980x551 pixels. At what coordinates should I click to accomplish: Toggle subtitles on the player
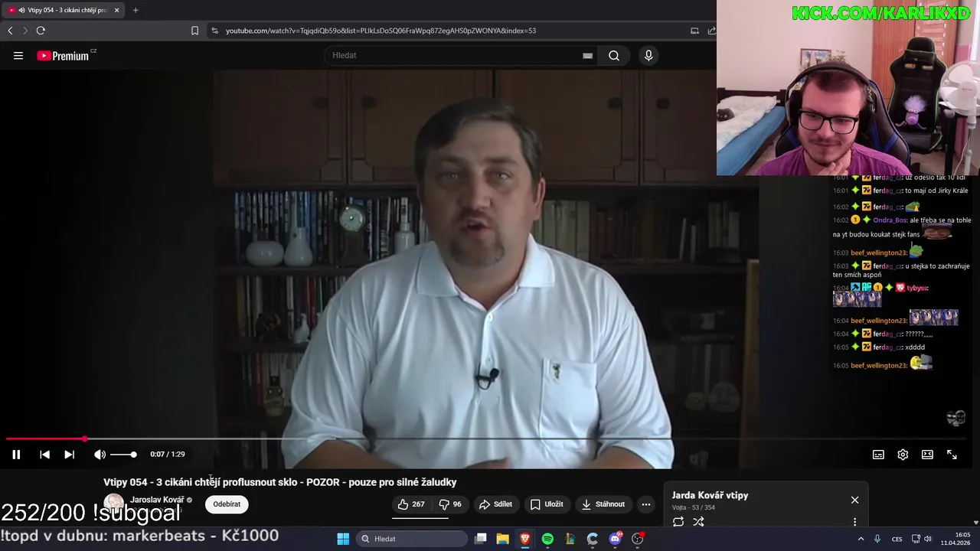pos(878,455)
